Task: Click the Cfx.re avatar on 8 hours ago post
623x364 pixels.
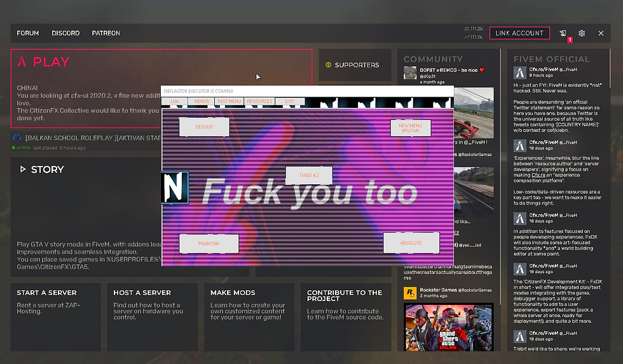Action: point(520,72)
